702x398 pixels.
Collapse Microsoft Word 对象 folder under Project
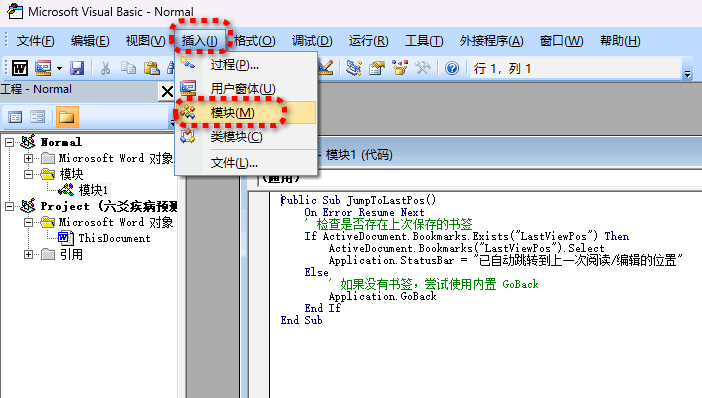point(28,223)
